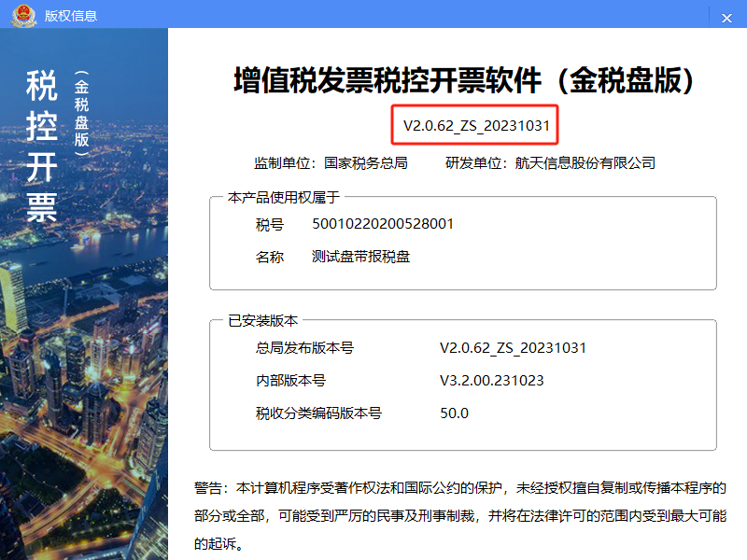Click the 本产品使用权属于 group title

[x=284, y=197]
